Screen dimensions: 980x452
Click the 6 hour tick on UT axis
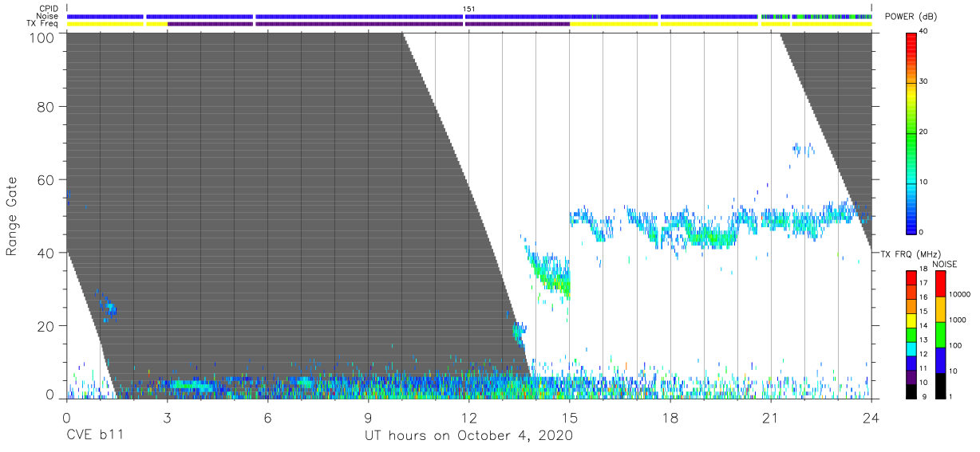point(267,417)
